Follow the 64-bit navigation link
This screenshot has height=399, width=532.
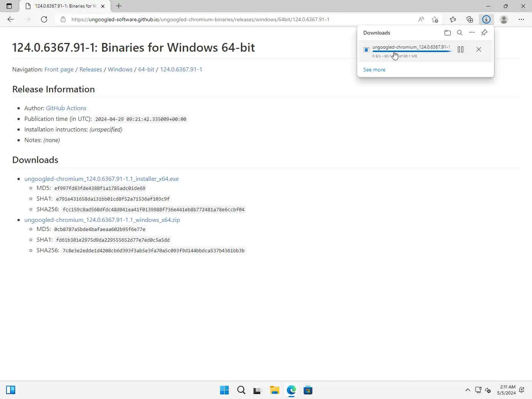[x=146, y=70]
